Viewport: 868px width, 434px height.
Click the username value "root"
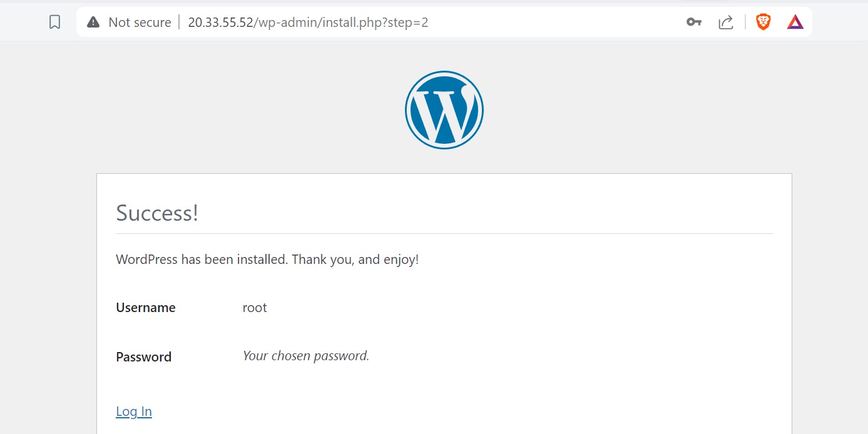(x=255, y=308)
